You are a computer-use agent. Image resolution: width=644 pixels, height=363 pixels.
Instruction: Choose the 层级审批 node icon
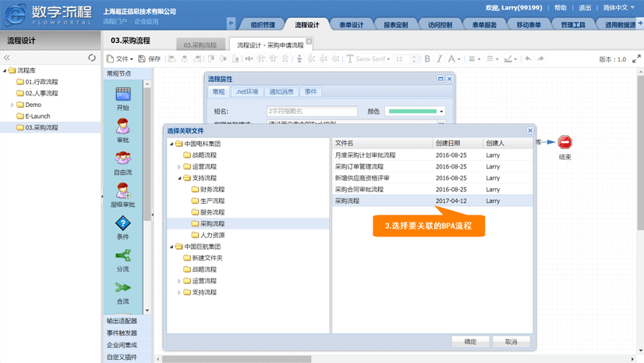[122, 191]
